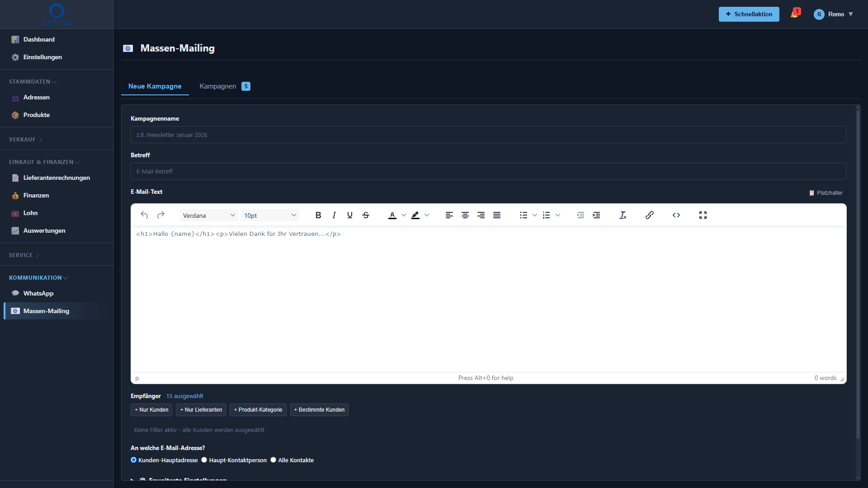Open the notifications bell
This screenshot has width=868, height=488.
coord(795,14)
